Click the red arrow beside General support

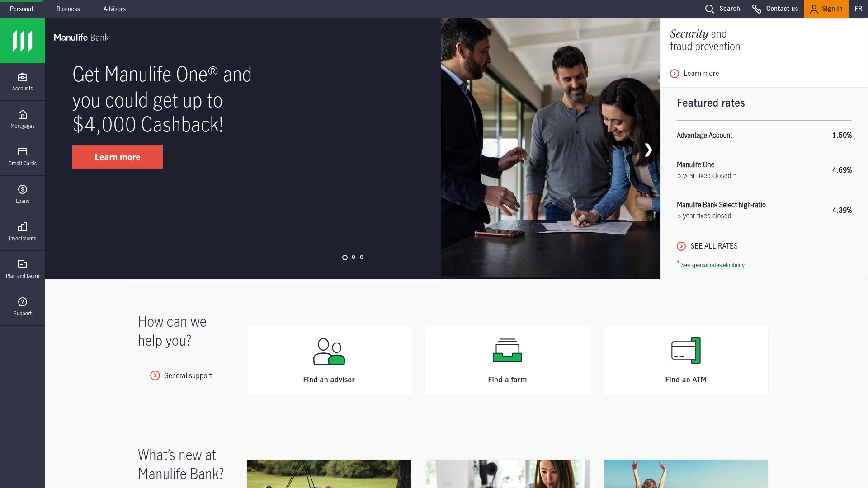pos(155,375)
